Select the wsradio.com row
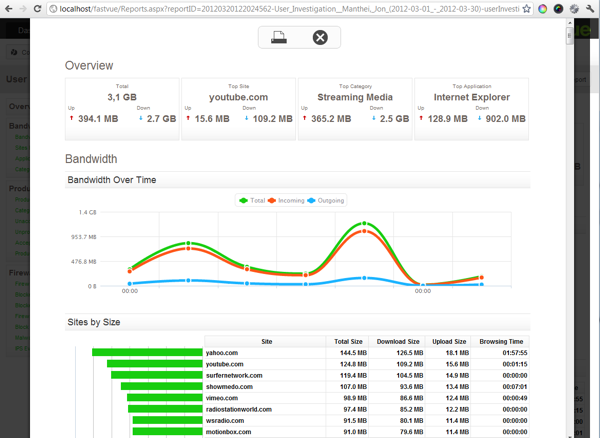Viewport: 600px width, 438px height. point(367,420)
